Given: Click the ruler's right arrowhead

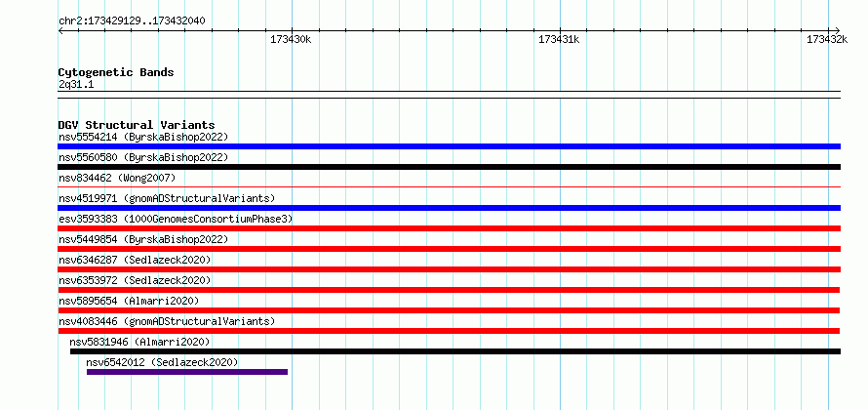Looking at the screenshot, I should pos(837,30).
